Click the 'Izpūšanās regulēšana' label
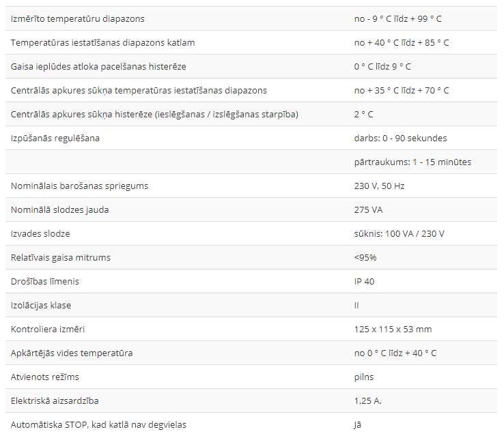Viewport: 504px width, 438px height. pyautogui.click(x=55, y=138)
